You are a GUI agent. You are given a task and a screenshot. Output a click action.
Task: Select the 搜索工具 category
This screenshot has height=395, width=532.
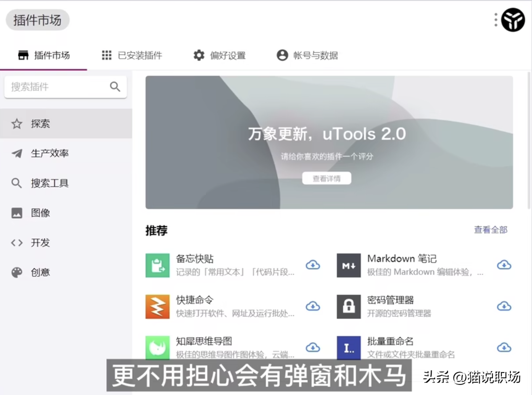click(x=66, y=183)
